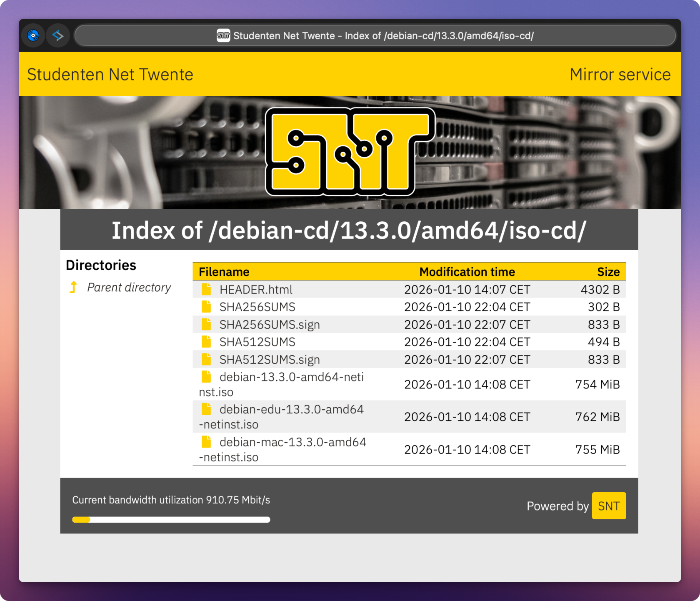Click the SNT favicon in address bar

(223, 36)
